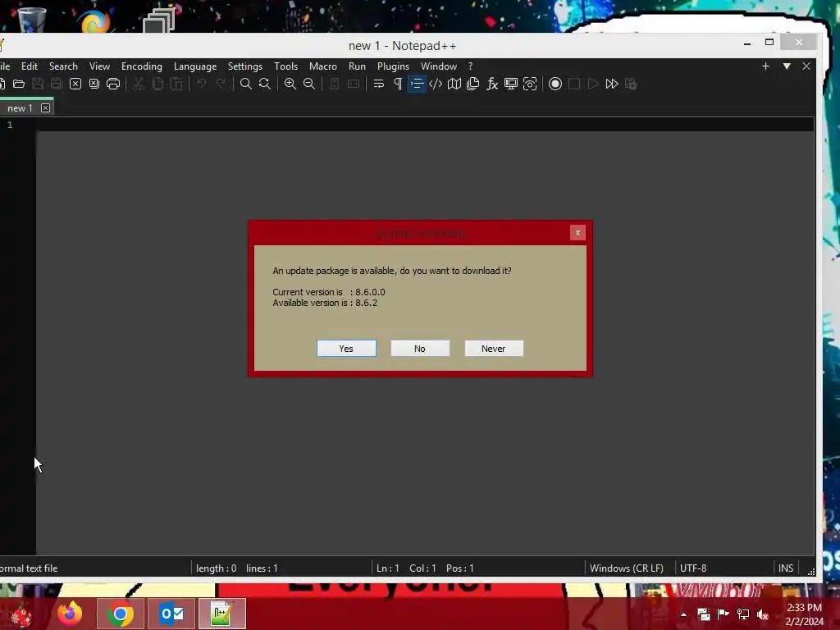Click the Monitoring eye toolbar icon
Screen dimensions: 840x630
point(530,84)
